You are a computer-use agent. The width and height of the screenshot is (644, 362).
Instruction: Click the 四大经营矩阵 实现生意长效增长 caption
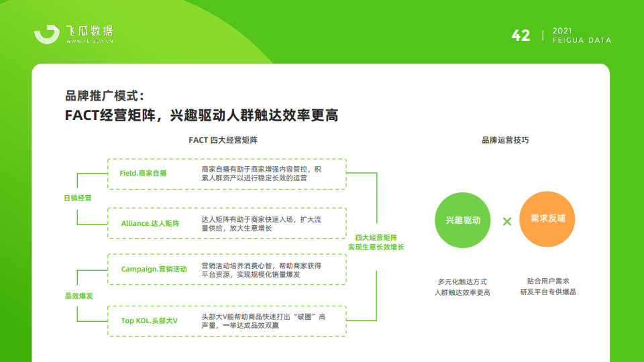point(376,242)
